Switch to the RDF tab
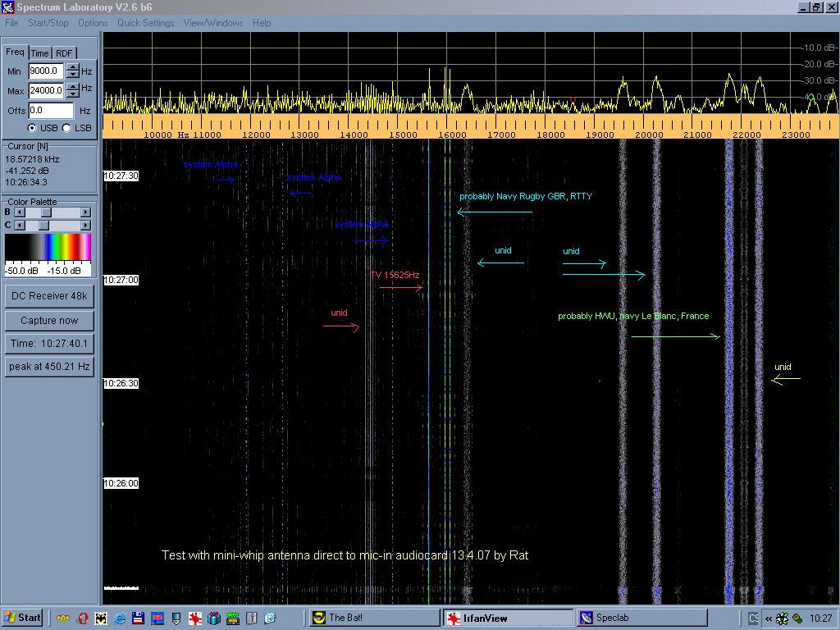Viewport: 840px width, 630px height. click(x=64, y=53)
